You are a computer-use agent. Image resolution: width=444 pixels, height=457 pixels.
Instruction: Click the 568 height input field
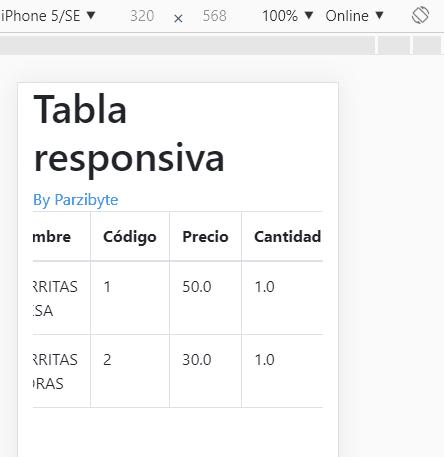click(x=214, y=16)
